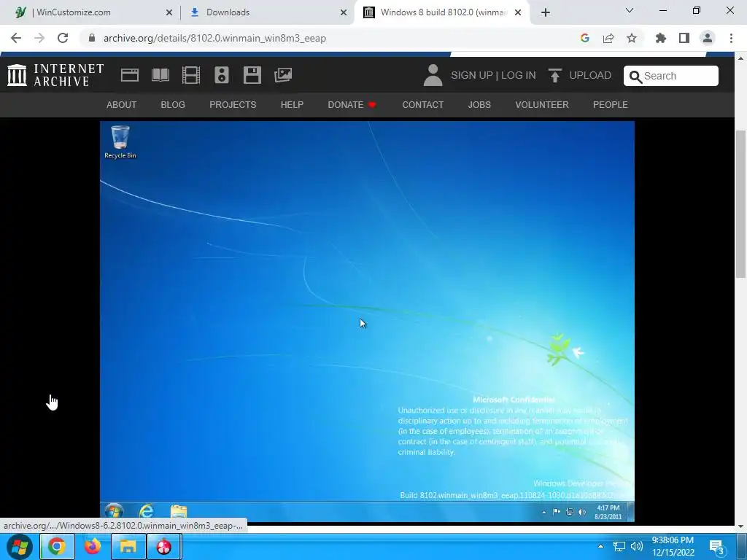747x560 pixels.
Task: Open Chrome profile avatar
Action: point(708,38)
